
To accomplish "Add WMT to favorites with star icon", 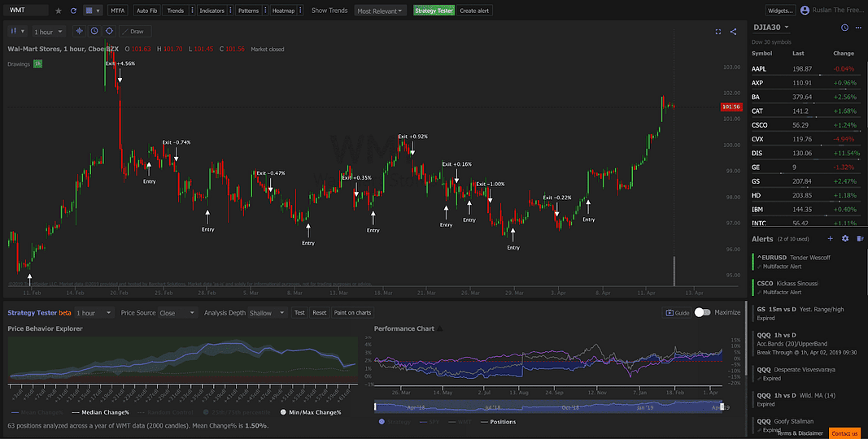I will (59, 11).
